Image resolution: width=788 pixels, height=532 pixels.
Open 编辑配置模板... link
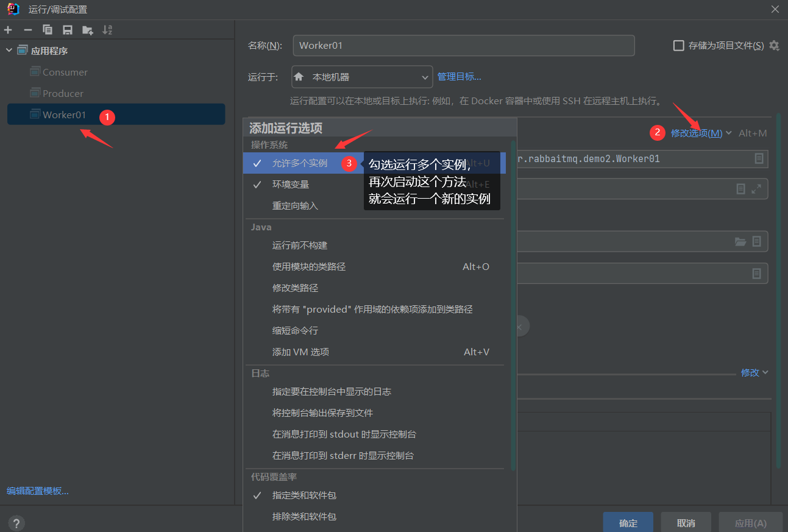click(38, 491)
